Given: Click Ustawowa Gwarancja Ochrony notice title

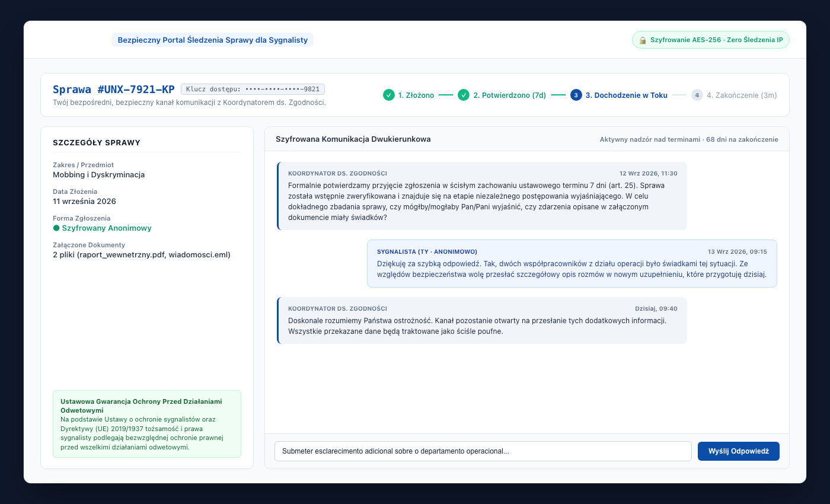Looking at the screenshot, I should coord(141,406).
